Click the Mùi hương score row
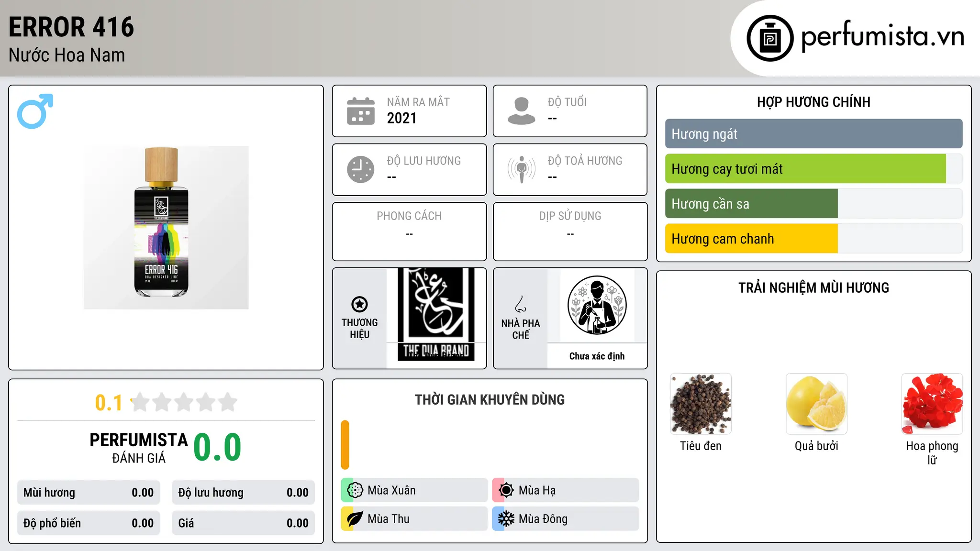The image size is (980, 551). point(89,493)
